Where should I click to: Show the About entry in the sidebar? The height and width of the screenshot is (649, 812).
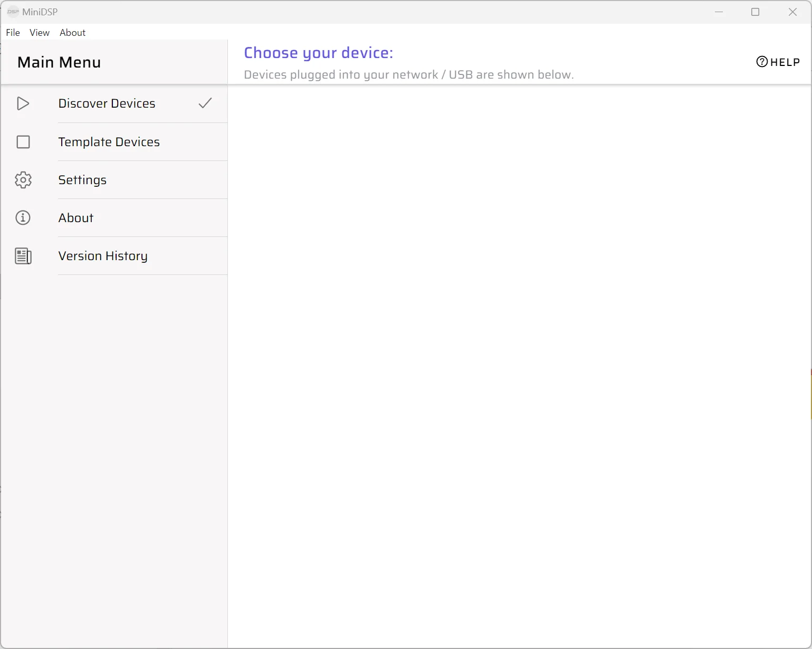point(76,218)
